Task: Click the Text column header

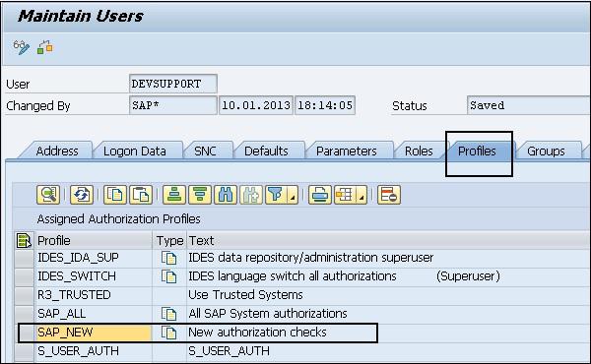Action: [x=389, y=240]
